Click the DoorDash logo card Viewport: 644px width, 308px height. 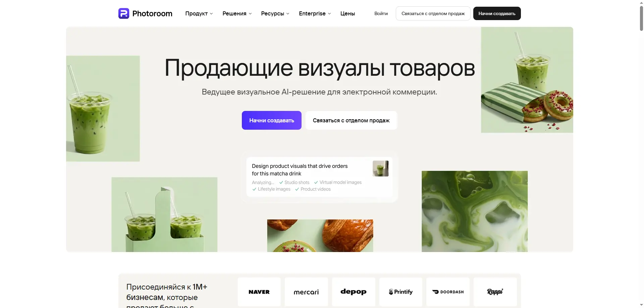pyautogui.click(x=448, y=292)
